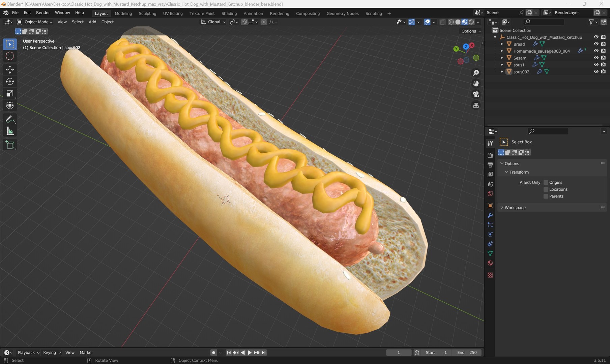Open the Modifiers wrench properties tab
The width and height of the screenshot is (610, 364).
coord(490,215)
